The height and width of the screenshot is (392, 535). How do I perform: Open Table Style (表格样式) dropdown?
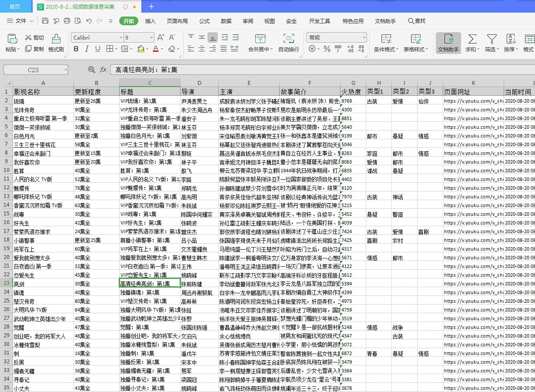[416, 43]
